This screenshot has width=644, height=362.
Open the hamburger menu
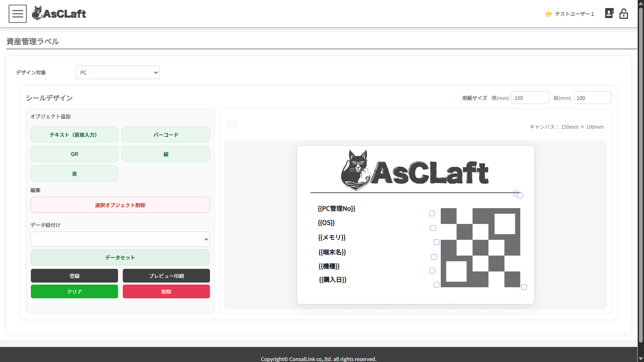17,14
